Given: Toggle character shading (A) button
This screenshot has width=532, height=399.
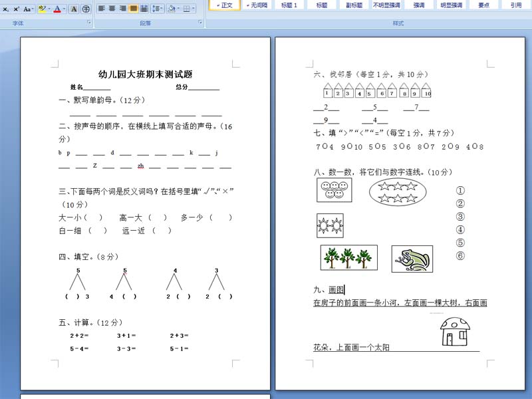Looking at the screenshot, I should pos(74,9).
